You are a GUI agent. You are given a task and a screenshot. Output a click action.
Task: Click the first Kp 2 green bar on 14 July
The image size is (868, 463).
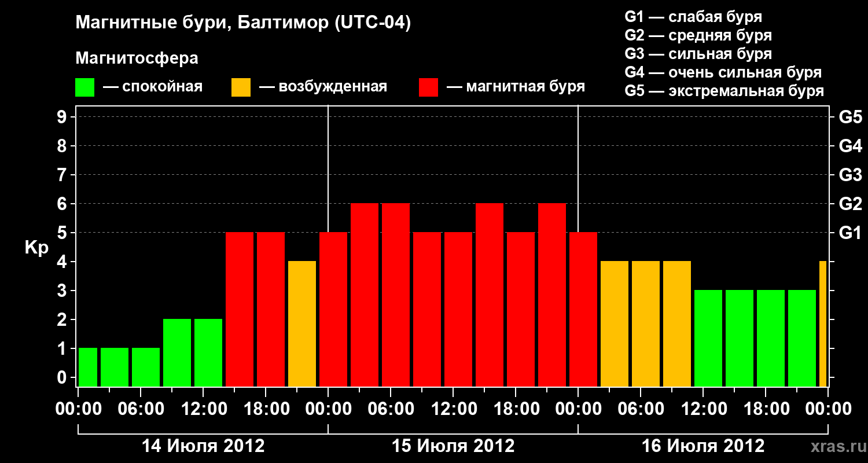[177, 352]
